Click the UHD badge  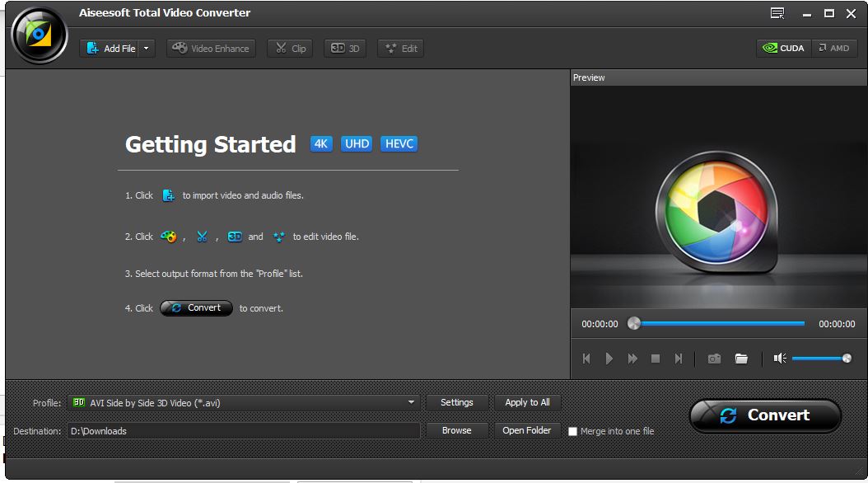coord(357,144)
